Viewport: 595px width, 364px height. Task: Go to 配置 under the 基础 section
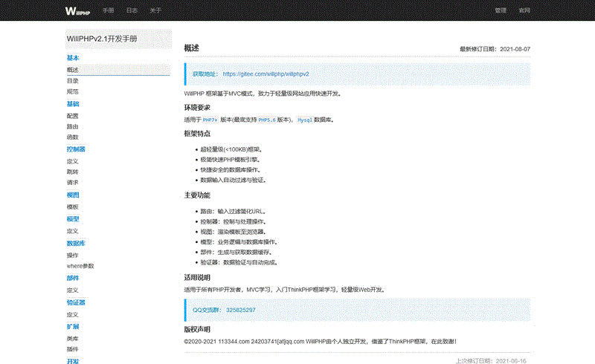(73, 116)
